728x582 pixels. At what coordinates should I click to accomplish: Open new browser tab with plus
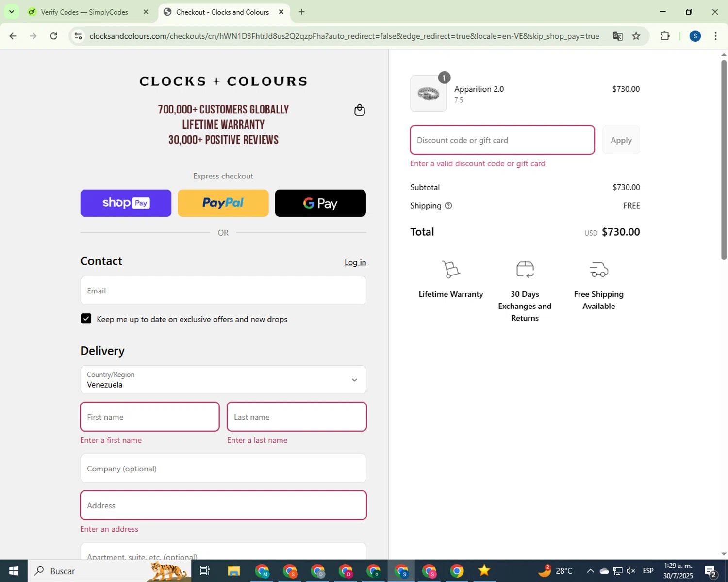[x=301, y=12]
